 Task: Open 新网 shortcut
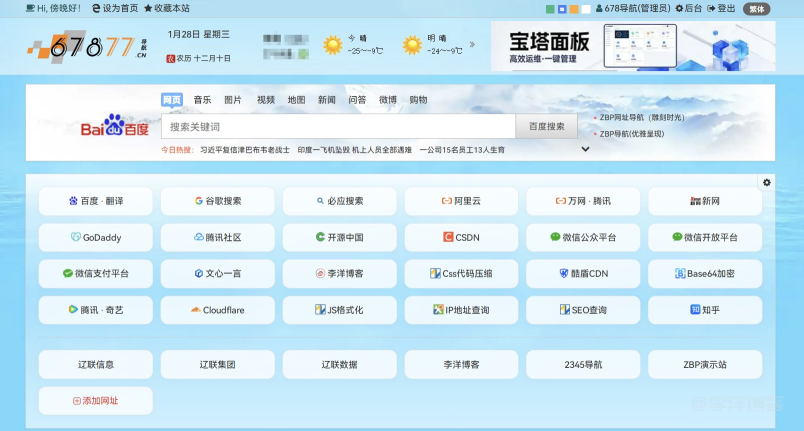point(705,201)
